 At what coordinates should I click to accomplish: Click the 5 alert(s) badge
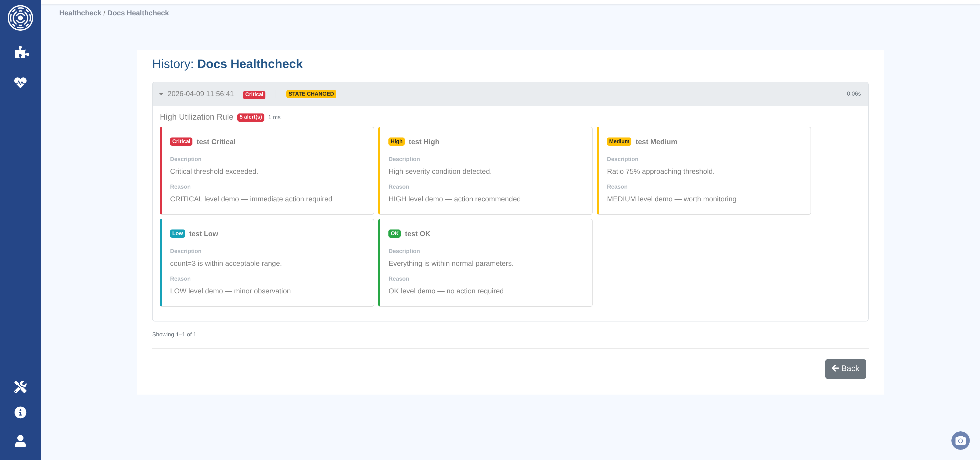pyautogui.click(x=250, y=117)
